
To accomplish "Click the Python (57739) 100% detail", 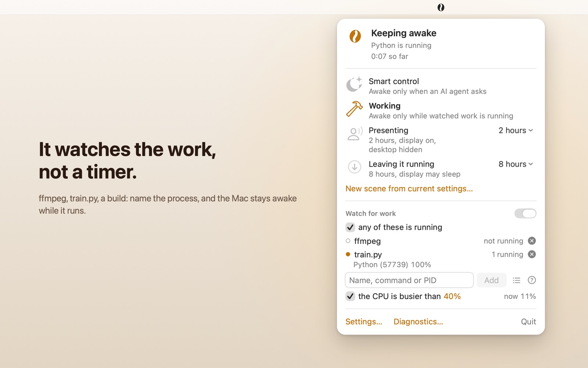I will [392, 265].
